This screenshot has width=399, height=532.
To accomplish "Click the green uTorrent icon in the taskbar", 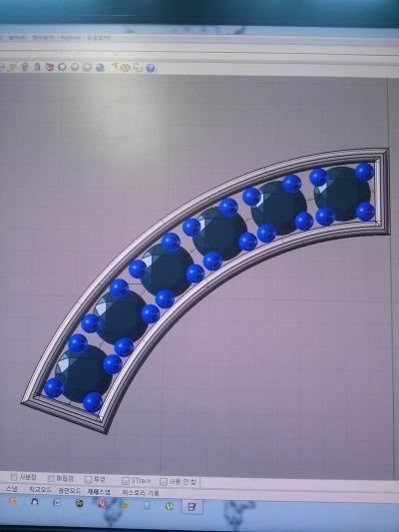I will click(x=170, y=506).
